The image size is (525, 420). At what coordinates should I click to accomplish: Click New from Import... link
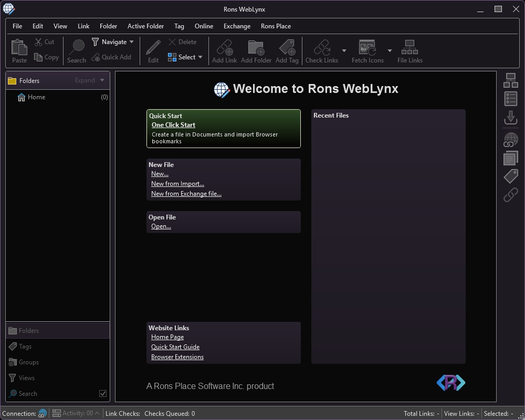[177, 184]
